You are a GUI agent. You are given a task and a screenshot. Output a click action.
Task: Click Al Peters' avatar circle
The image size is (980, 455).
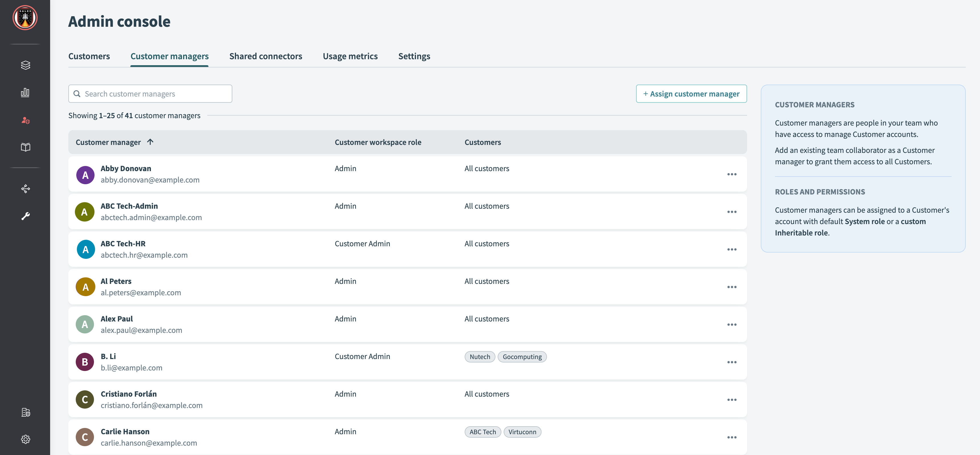pos(85,287)
